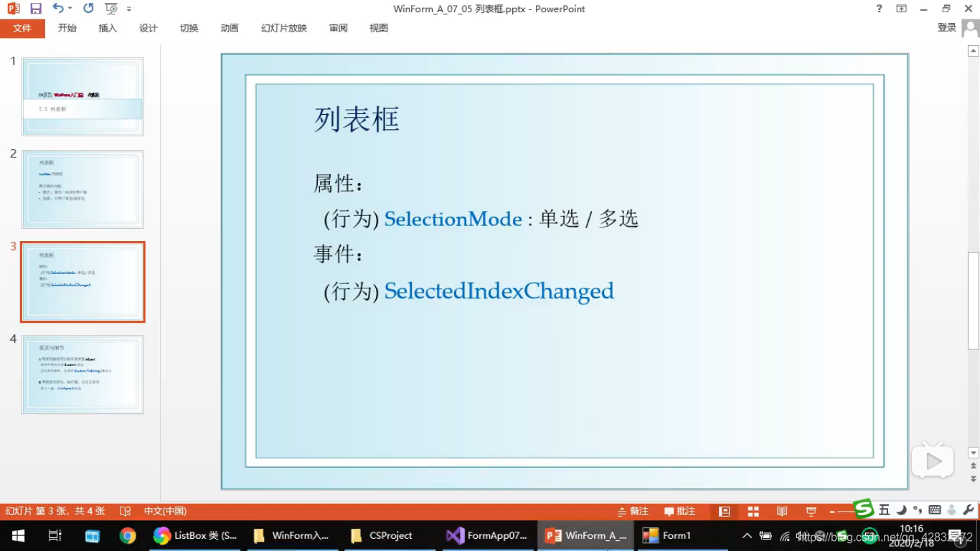The image size is (980, 551).
Task: Click the Sogou input method S logo
Action: click(x=864, y=509)
